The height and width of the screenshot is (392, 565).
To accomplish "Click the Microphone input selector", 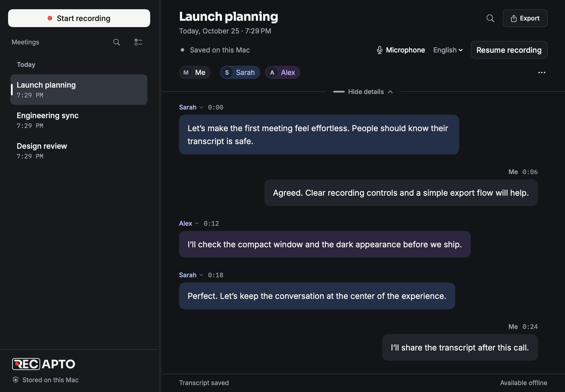I will tap(401, 50).
